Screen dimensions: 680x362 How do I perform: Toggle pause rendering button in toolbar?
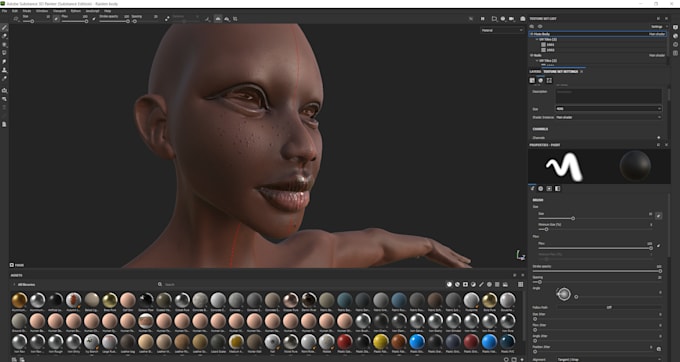tap(483, 19)
